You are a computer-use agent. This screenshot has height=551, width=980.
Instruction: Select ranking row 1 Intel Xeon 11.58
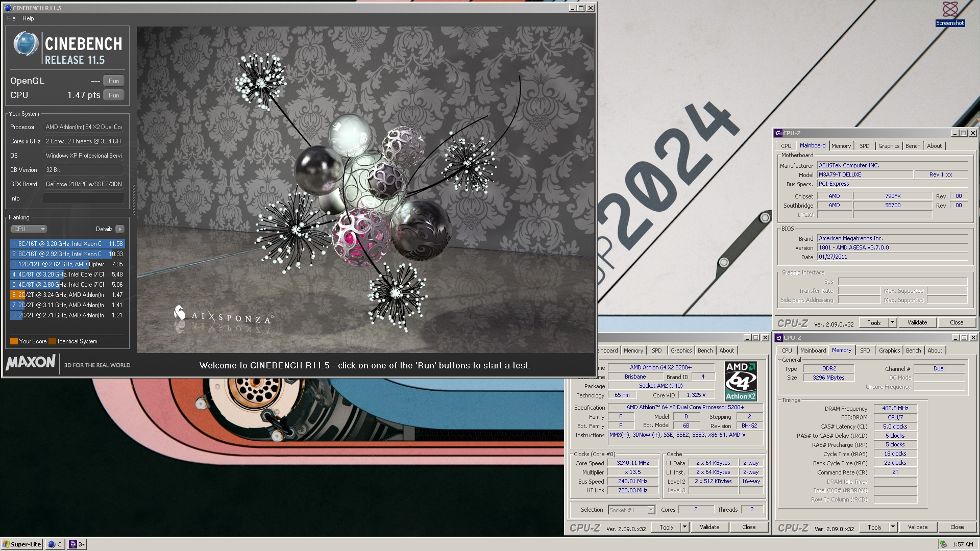(x=67, y=244)
